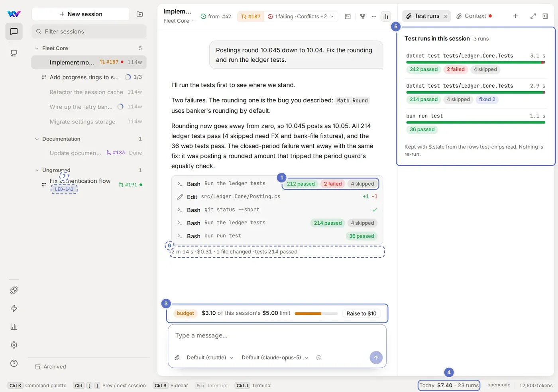Screen dimensions: 558x392
Task: Close the Test runs tab
Action: click(x=446, y=16)
